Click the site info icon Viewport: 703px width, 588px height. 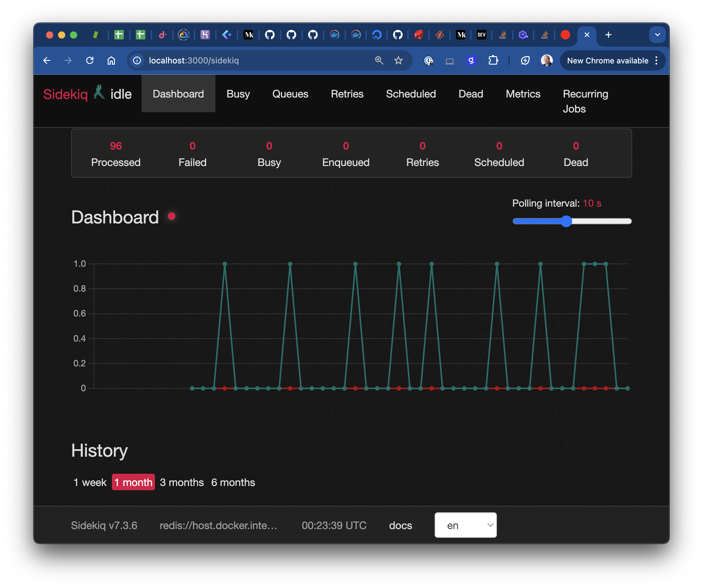tap(137, 61)
